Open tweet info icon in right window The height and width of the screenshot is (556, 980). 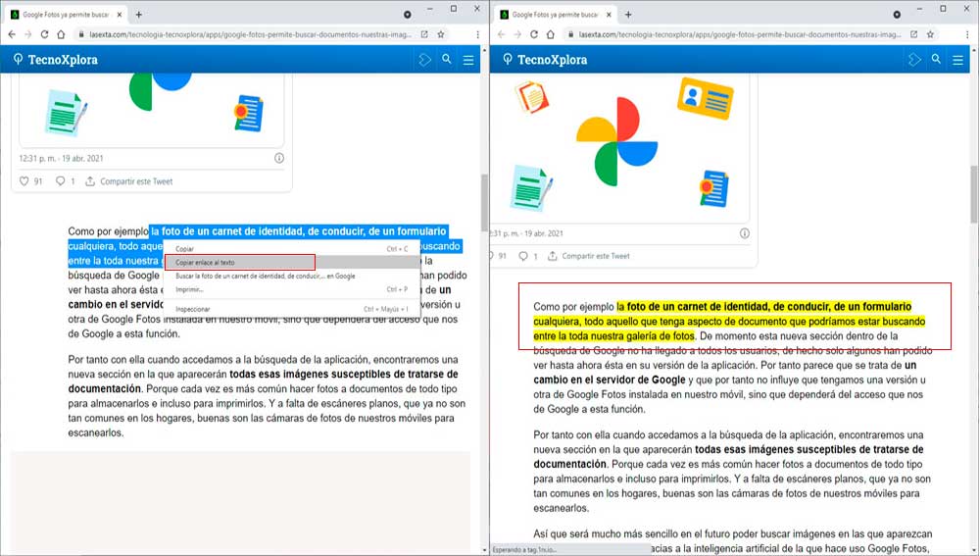click(x=745, y=233)
